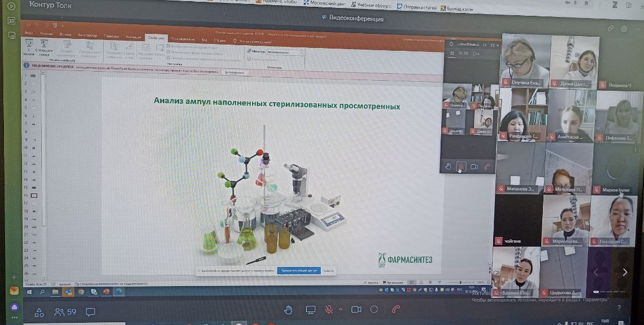Open the chat panel icon
This screenshot has width=644, height=325.
[90, 311]
